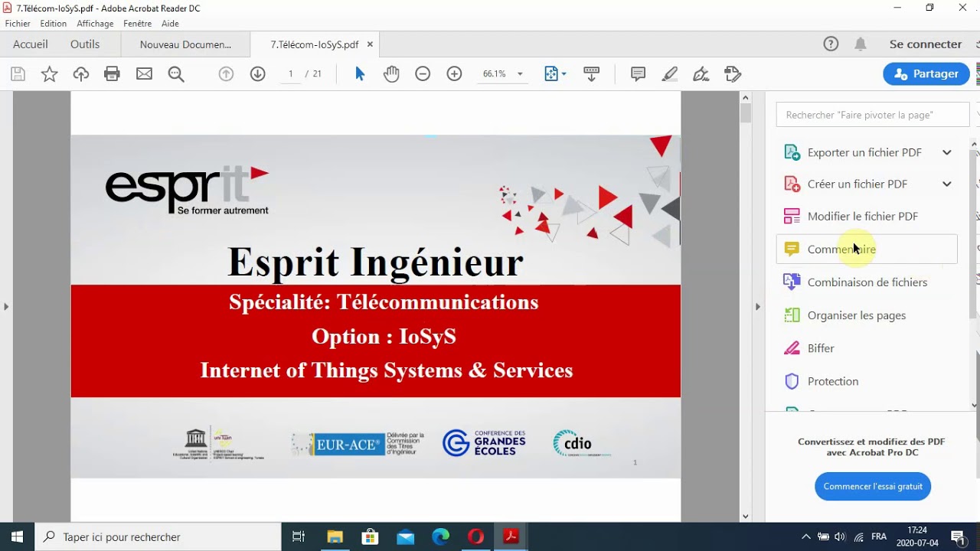980x551 pixels.
Task: Open Combinaison de fichiers tool
Action: click(x=867, y=282)
